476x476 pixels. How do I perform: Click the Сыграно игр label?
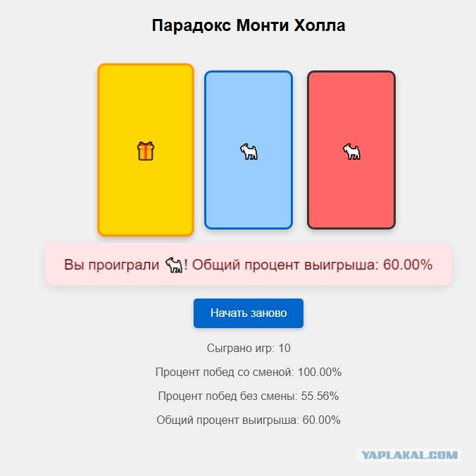pyautogui.click(x=240, y=348)
